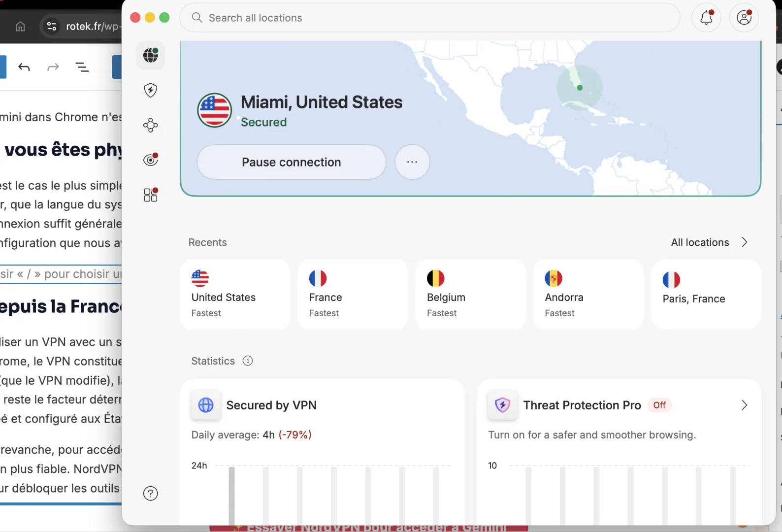Open the three-dots more options button
Viewport: 782px width, 532px height.
click(x=412, y=162)
